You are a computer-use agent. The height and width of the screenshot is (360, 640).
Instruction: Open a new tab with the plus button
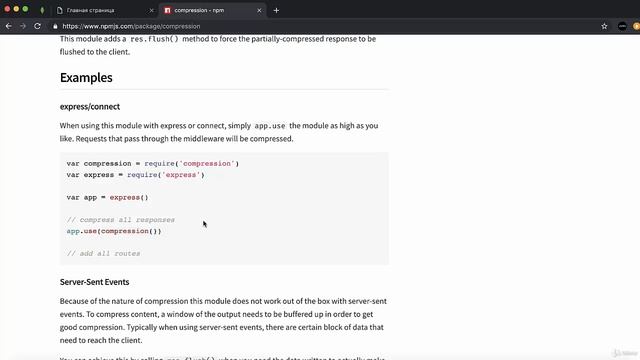pyautogui.click(x=276, y=10)
